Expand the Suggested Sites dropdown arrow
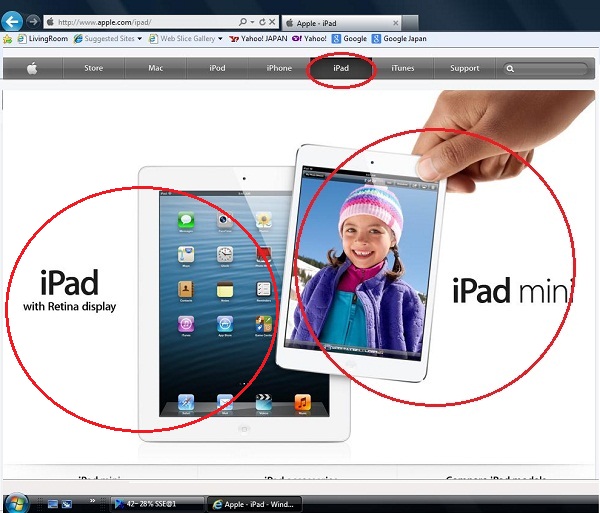The image size is (600, 513). point(140,39)
